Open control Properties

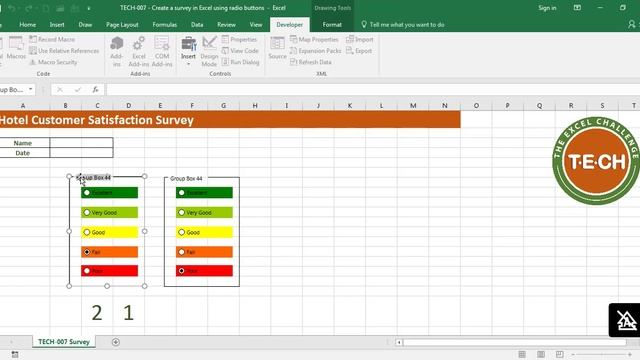tap(239, 39)
